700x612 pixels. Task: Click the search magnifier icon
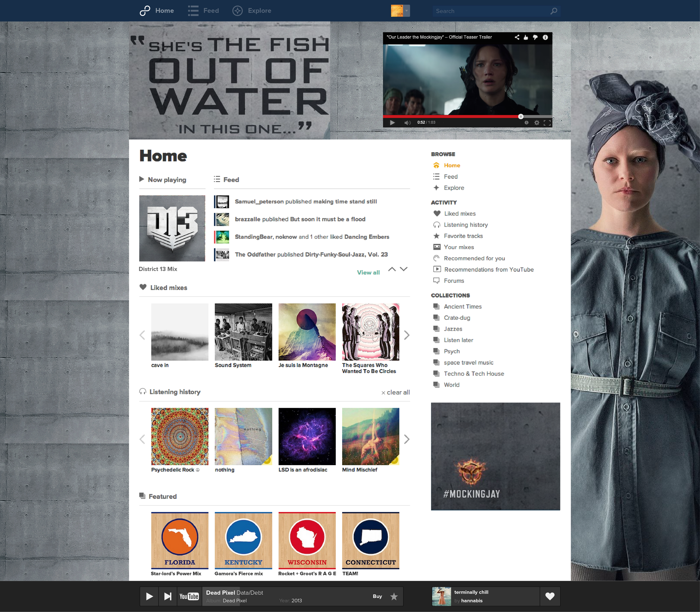pos(554,11)
